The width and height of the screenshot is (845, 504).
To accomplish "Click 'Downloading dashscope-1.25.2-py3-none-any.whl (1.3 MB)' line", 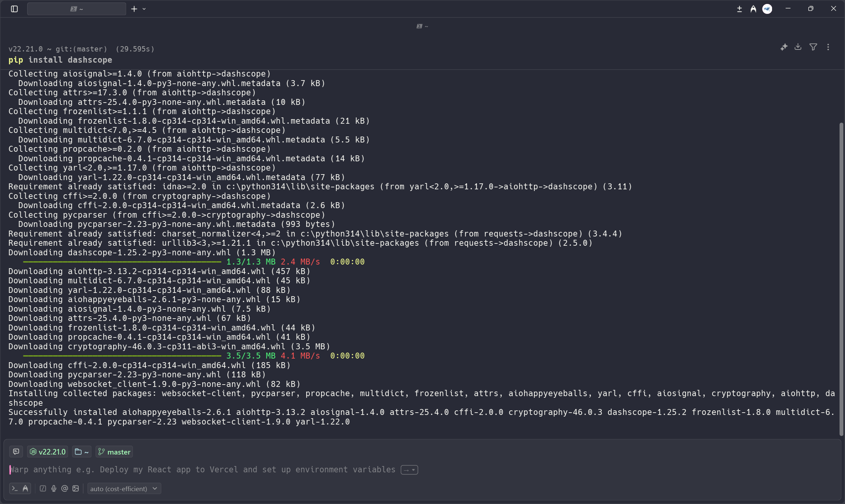I will pyautogui.click(x=142, y=252).
